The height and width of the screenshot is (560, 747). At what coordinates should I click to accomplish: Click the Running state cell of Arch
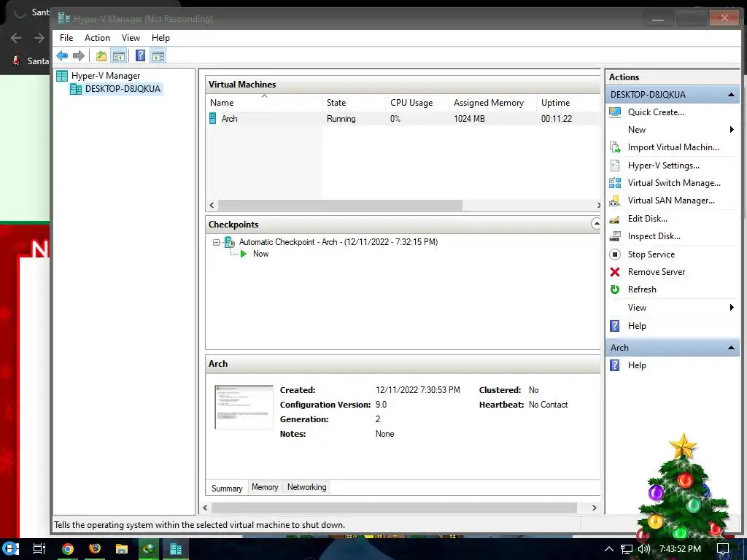tap(341, 119)
